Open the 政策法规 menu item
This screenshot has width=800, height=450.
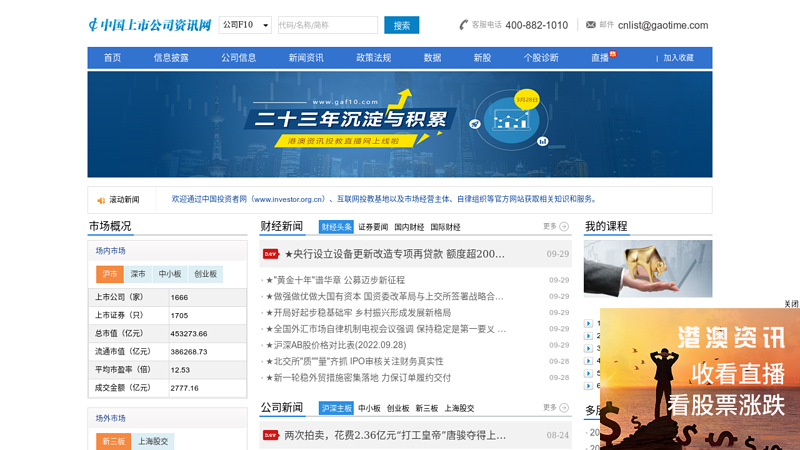[x=373, y=58]
